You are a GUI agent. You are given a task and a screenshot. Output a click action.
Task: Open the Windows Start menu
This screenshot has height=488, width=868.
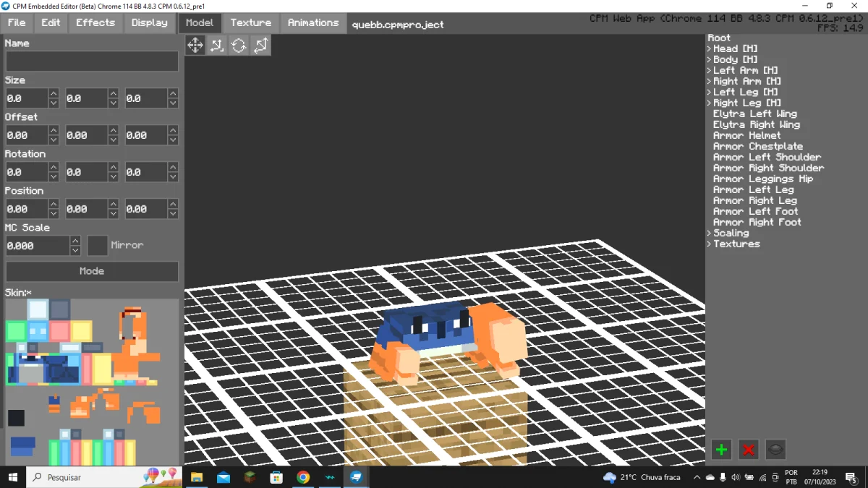(x=13, y=477)
